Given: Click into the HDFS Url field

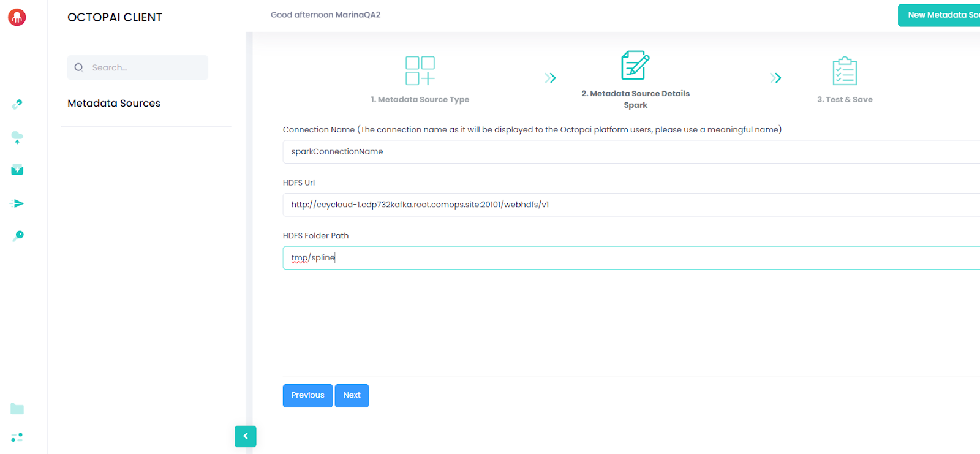Looking at the screenshot, I should pyautogui.click(x=631, y=205).
